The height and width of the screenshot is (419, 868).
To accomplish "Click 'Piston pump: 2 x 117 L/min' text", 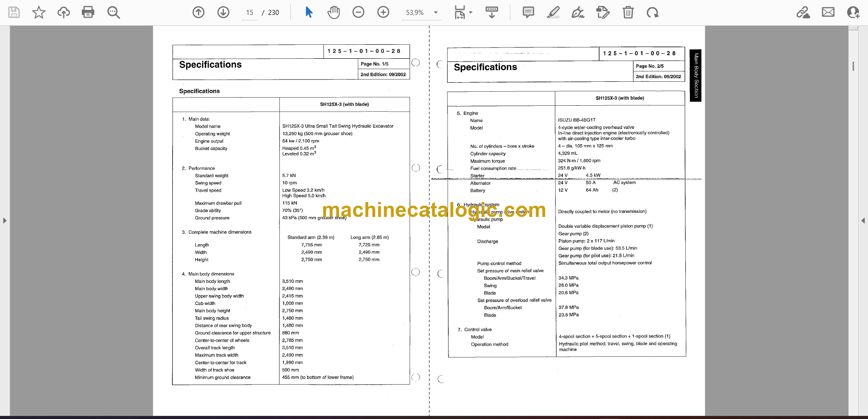I will click(586, 241).
